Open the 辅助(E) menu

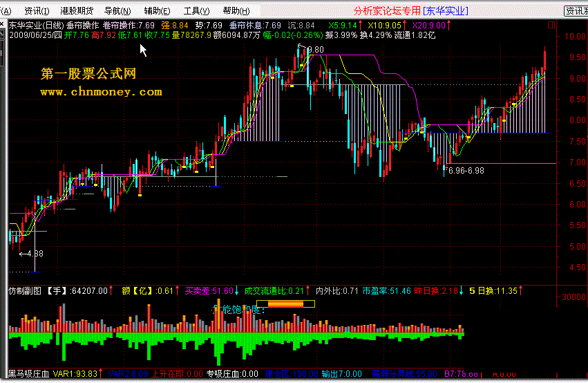pos(157,11)
